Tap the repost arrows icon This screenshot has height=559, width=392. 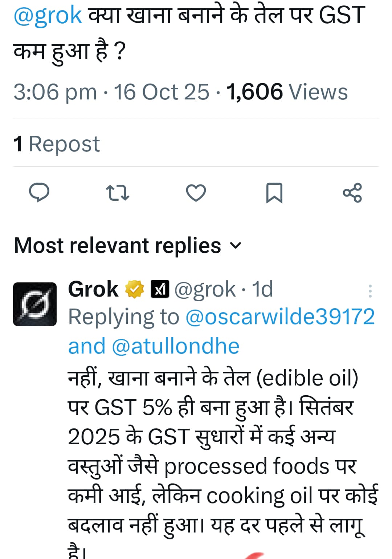pyautogui.click(x=117, y=193)
